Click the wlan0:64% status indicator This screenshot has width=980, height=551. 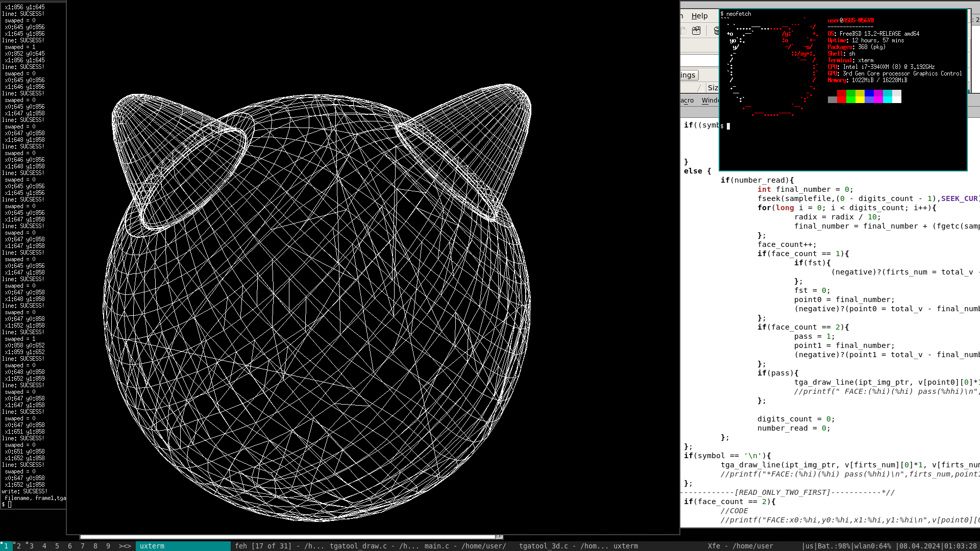point(873,546)
